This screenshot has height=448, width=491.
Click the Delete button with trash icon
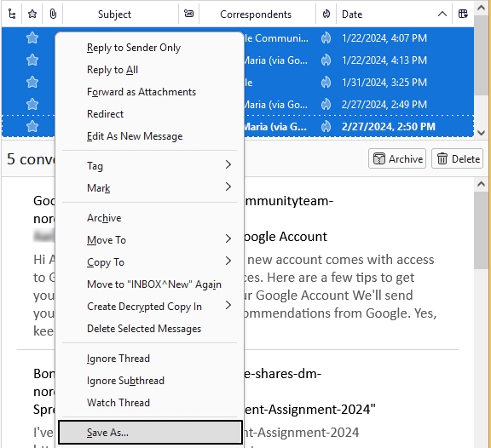pos(457,158)
